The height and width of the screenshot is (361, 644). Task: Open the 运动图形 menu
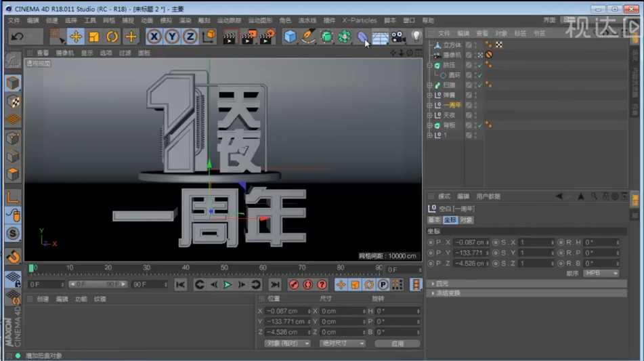(260, 20)
